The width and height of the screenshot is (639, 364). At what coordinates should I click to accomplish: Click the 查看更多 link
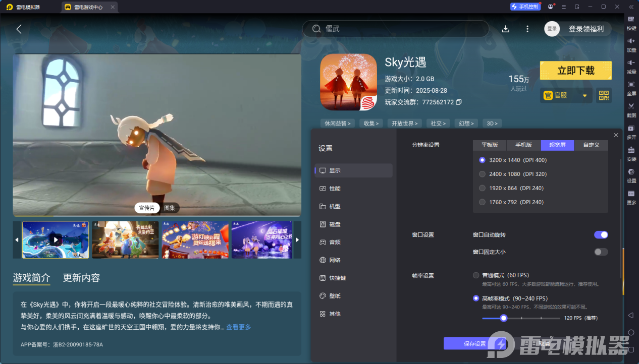point(239,327)
